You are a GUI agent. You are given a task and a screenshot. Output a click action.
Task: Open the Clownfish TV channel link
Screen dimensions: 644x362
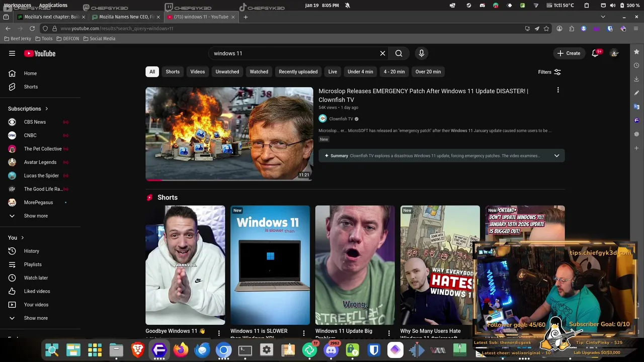pos(341,119)
